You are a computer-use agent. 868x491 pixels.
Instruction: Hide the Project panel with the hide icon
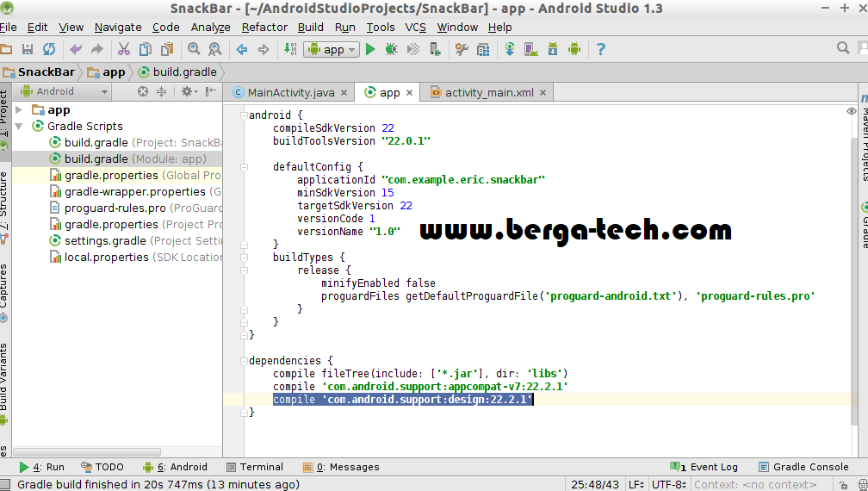[x=211, y=91]
